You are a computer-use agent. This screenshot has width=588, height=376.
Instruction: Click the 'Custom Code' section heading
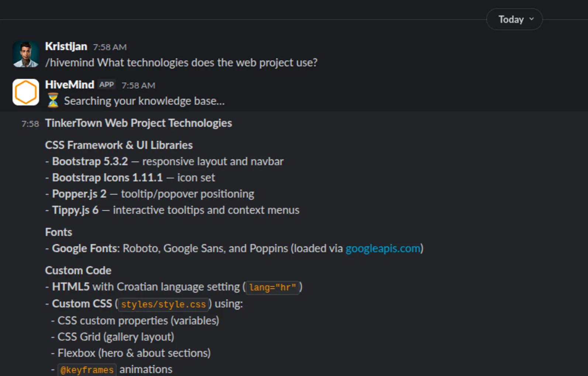point(78,271)
